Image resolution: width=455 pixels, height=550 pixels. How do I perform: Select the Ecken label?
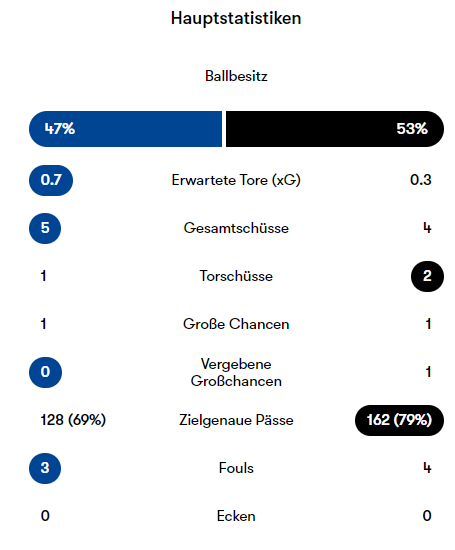(x=236, y=516)
